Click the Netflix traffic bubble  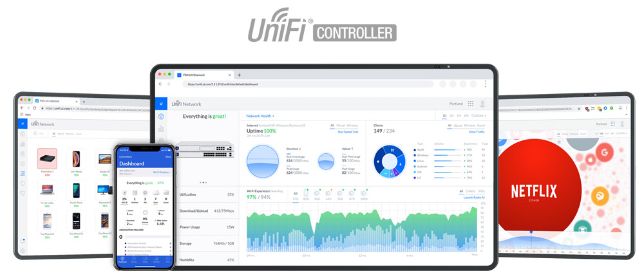coord(533,191)
